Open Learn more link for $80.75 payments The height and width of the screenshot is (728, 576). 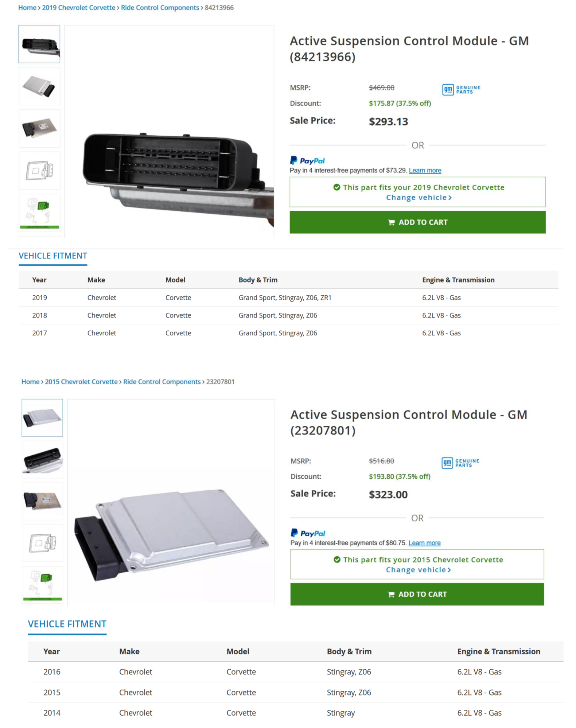coord(424,543)
